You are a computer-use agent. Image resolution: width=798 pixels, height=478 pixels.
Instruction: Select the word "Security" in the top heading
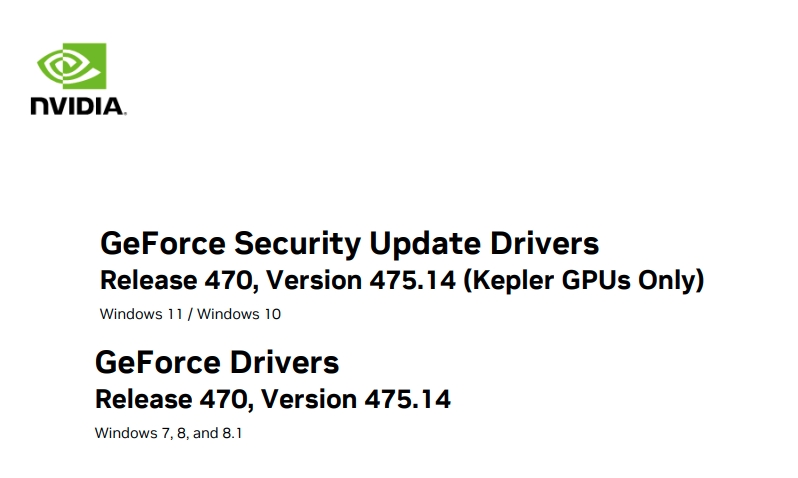pyautogui.click(x=297, y=243)
